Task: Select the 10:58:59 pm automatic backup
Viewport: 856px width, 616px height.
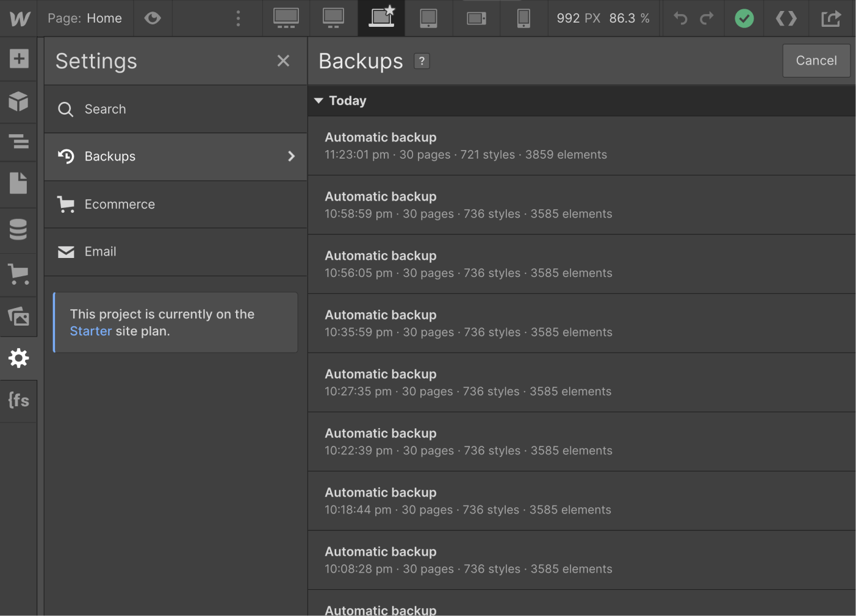Action: (582, 205)
